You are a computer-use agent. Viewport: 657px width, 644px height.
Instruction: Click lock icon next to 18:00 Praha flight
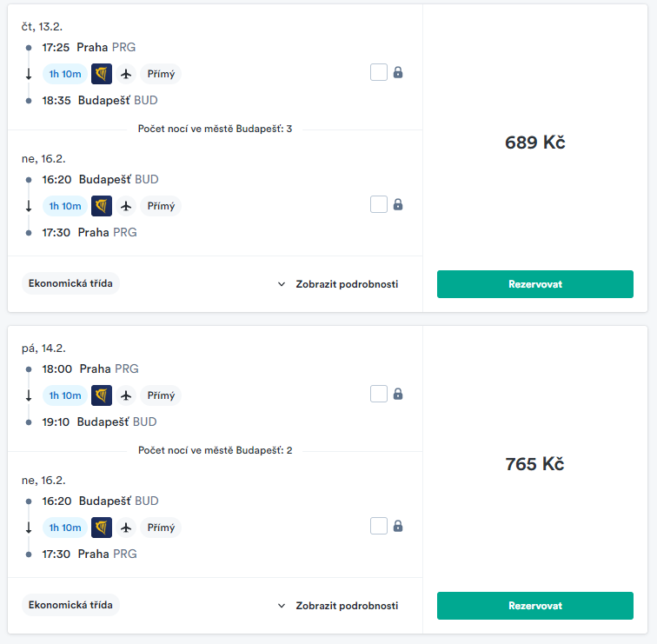point(398,394)
